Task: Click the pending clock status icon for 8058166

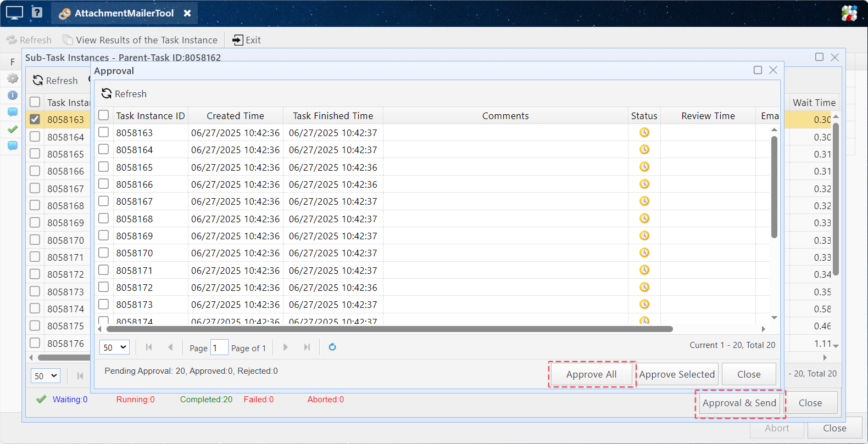Action: click(644, 184)
